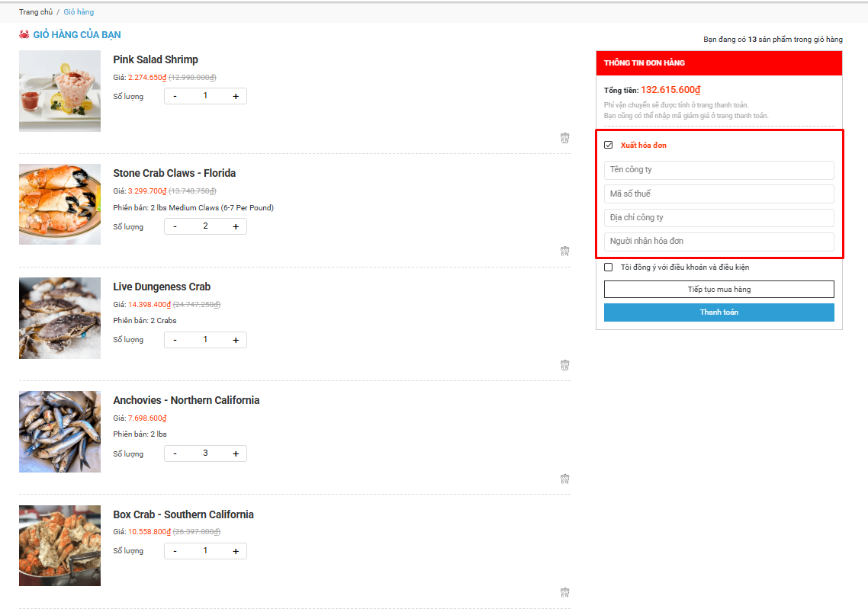This screenshot has width=868, height=612.
Task: Click price 7.698.600₫ of Anchovies
Action: pyautogui.click(x=147, y=418)
